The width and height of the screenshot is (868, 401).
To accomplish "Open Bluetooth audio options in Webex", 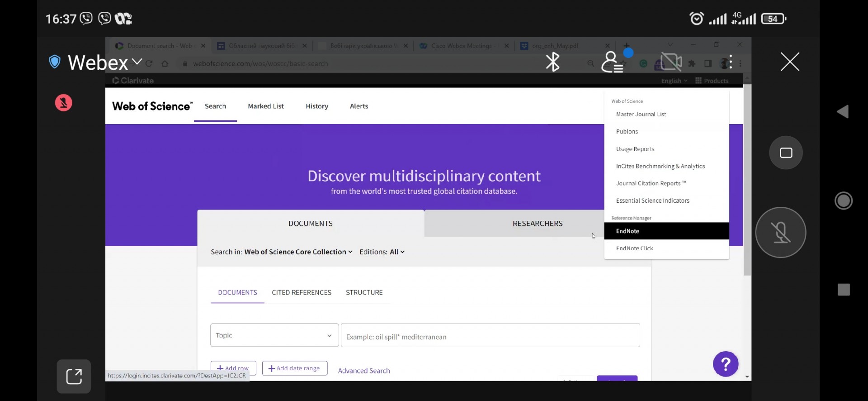I will click(552, 62).
